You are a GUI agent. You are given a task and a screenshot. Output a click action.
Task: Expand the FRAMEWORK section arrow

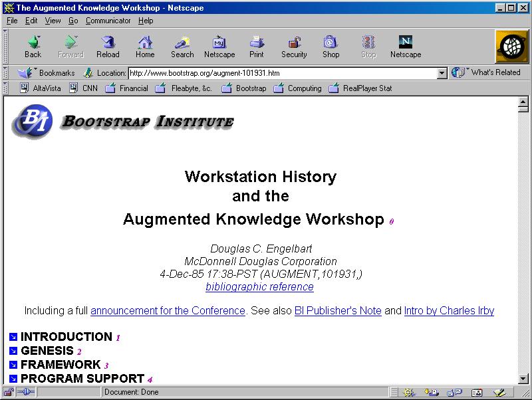tap(13, 365)
